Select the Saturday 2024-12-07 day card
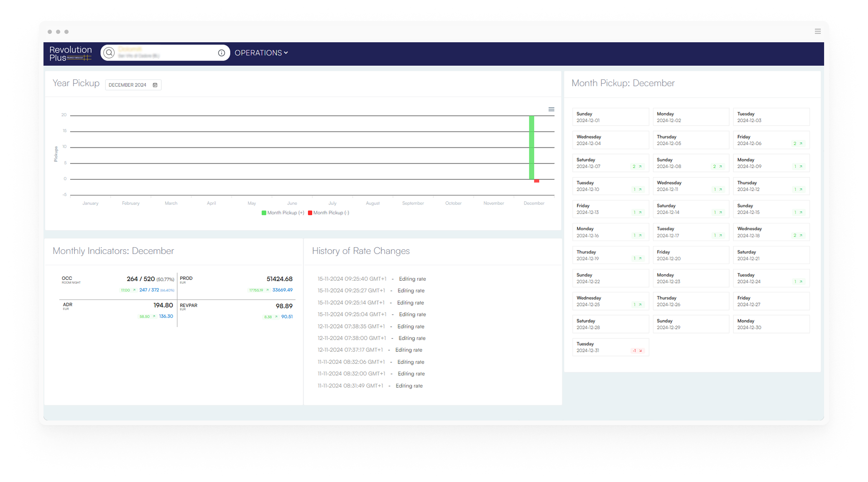868x482 pixels. point(610,163)
